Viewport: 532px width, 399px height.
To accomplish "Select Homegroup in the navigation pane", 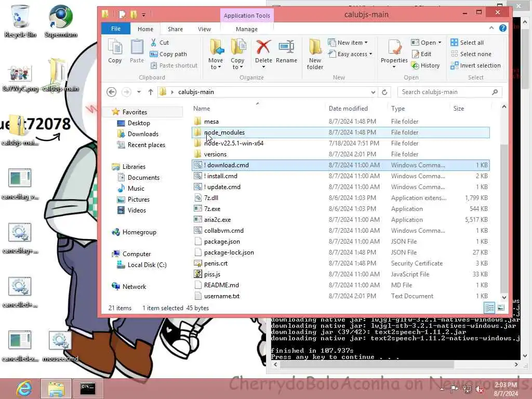I will pyautogui.click(x=139, y=232).
